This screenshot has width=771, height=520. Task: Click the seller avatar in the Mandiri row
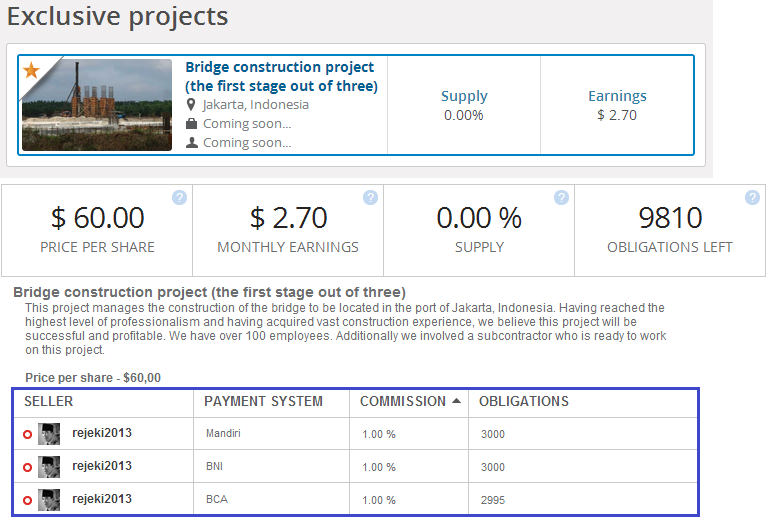(49, 434)
